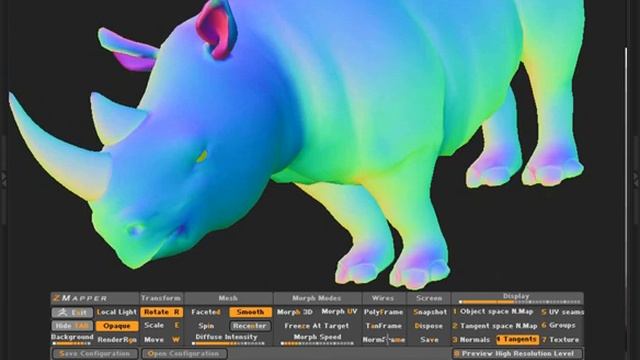The width and height of the screenshot is (640, 360).
Task: Toggle RenderRgn option
Action: click(x=117, y=340)
